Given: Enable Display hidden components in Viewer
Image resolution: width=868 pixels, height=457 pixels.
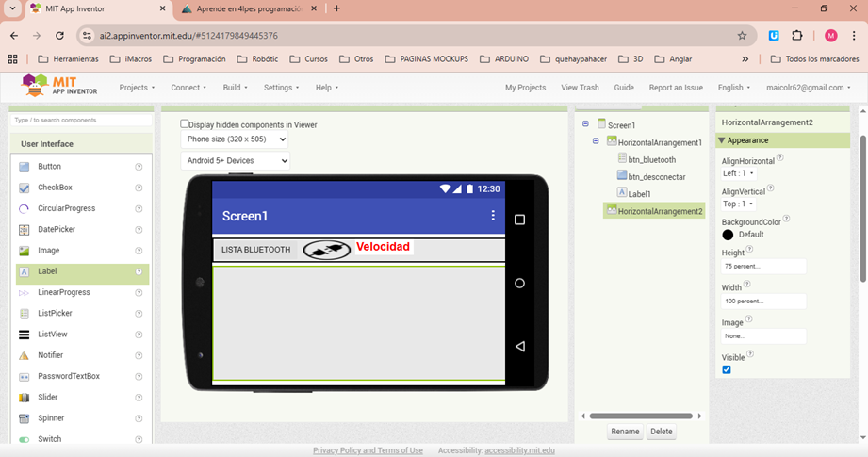Looking at the screenshot, I should [185, 123].
